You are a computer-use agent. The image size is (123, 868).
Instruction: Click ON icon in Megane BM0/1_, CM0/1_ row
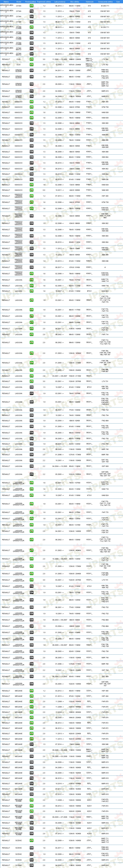31,750
